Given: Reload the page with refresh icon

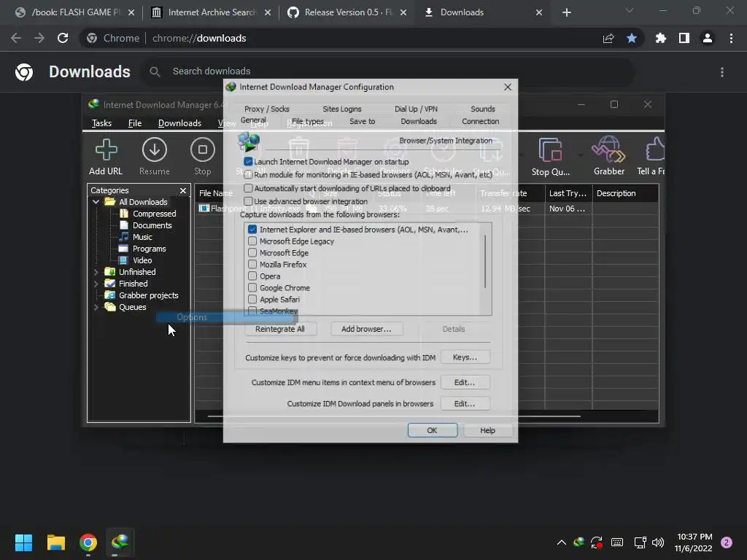Looking at the screenshot, I should 63,38.
